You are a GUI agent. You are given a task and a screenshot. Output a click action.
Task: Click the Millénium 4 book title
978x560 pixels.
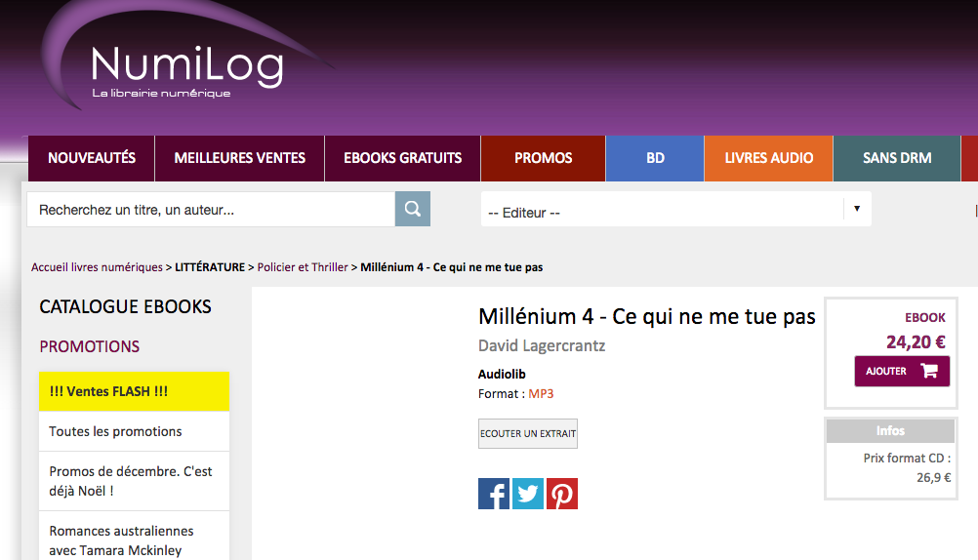[x=647, y=317]
